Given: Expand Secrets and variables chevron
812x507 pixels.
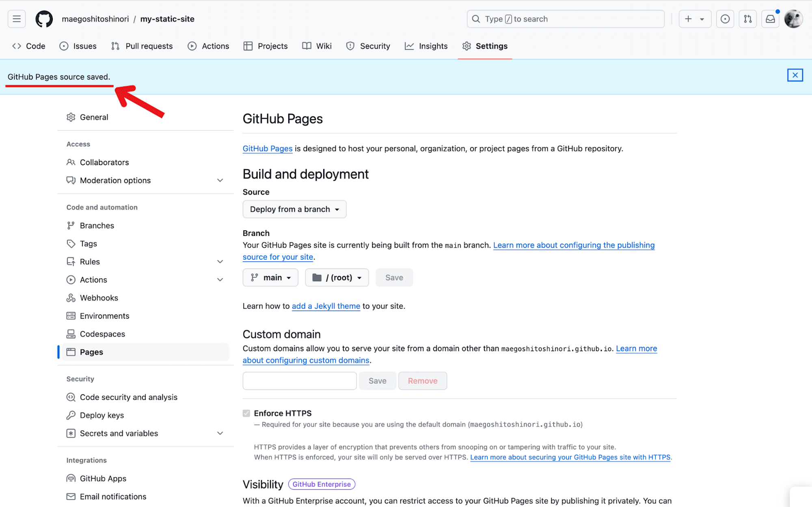Looking at the screenshot, I should tap(220, 434).
